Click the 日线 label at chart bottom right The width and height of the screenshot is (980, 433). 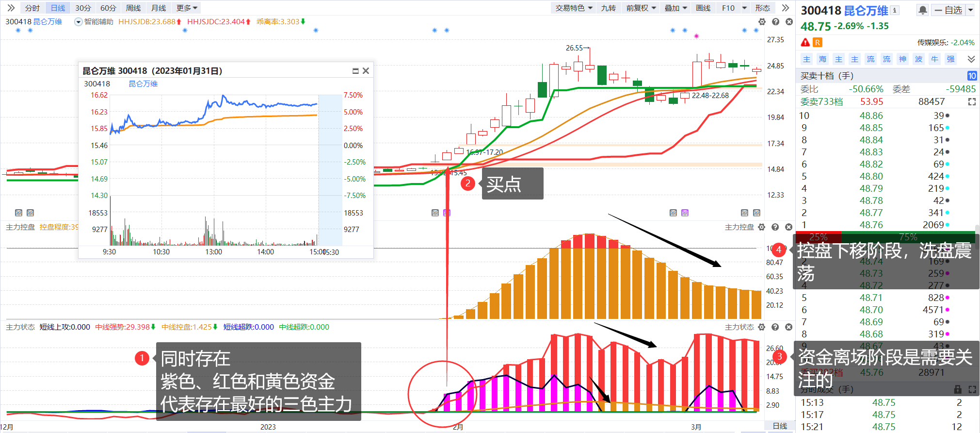click(x=780, y=426)
